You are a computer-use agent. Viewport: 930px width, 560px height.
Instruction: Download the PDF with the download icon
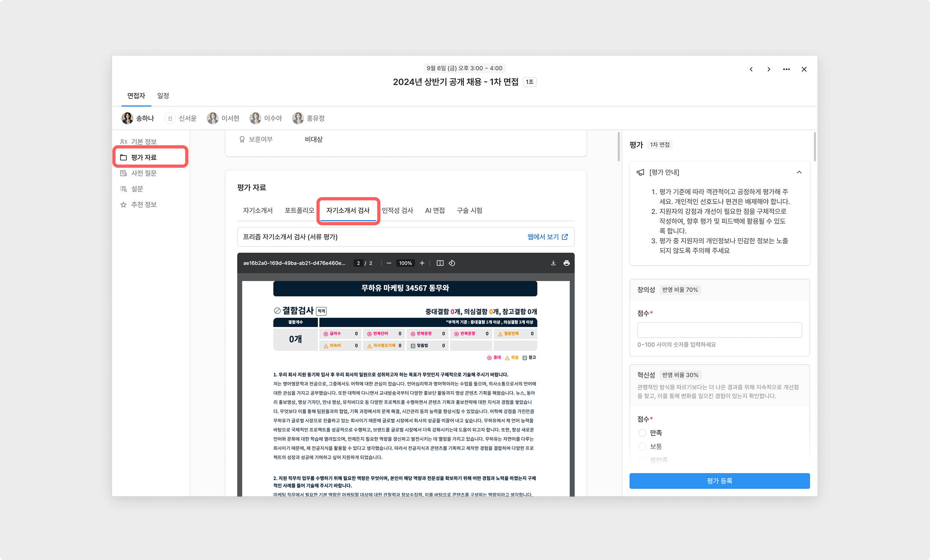tap(553, 263)
